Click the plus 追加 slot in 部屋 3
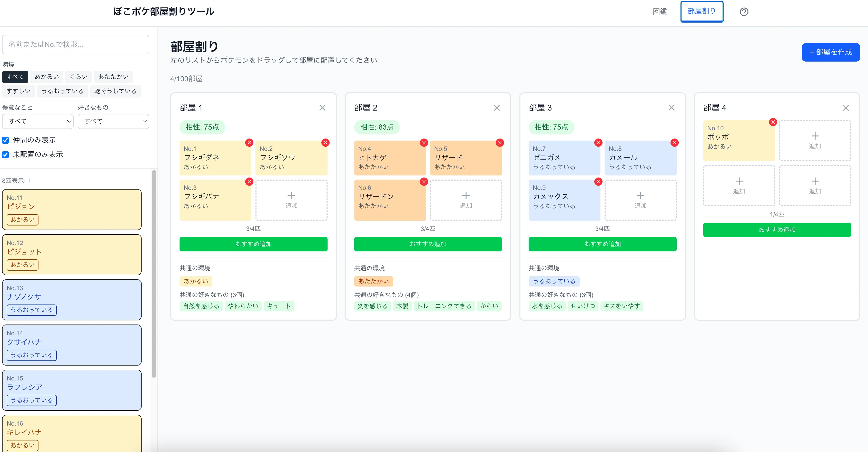 click(640, 200)
